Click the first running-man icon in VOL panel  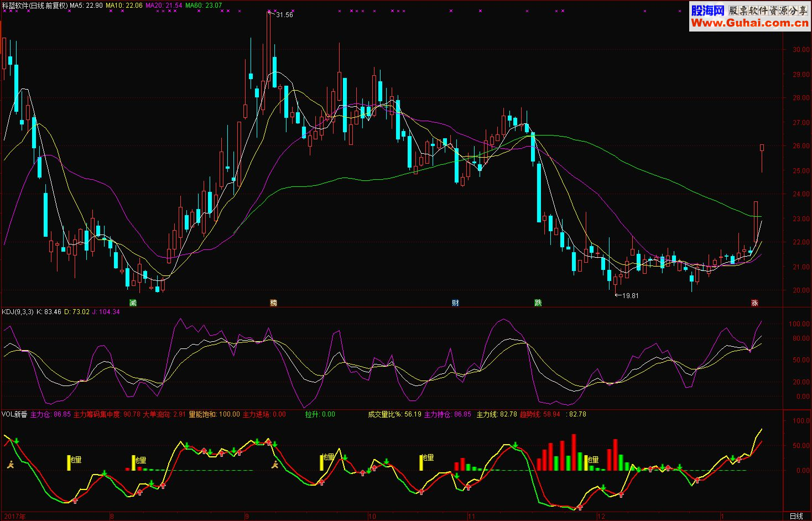(10, 465)
